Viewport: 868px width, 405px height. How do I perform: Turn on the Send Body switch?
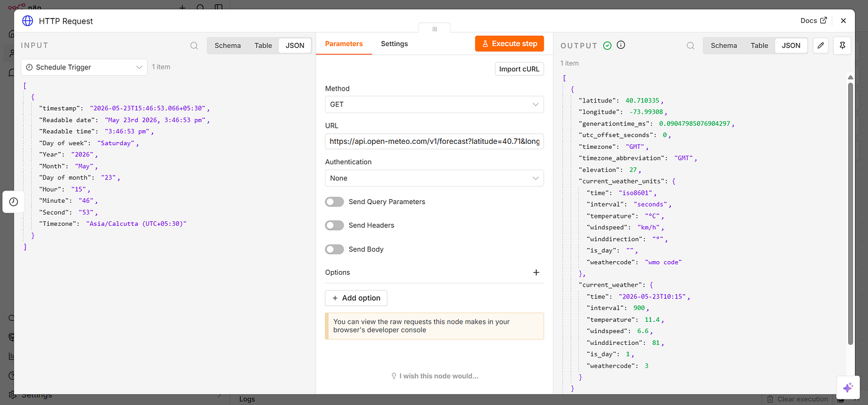[334, 249]
